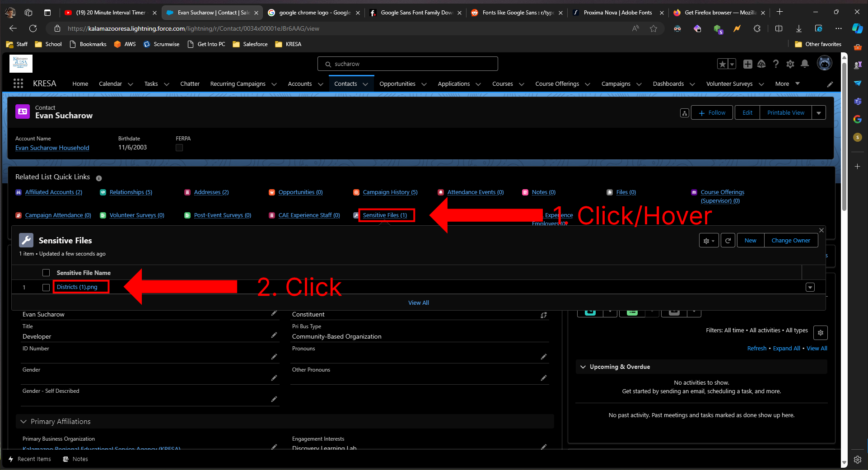
Task: Toggle the FERPA checkbox
Action: [x=179, y=148]
